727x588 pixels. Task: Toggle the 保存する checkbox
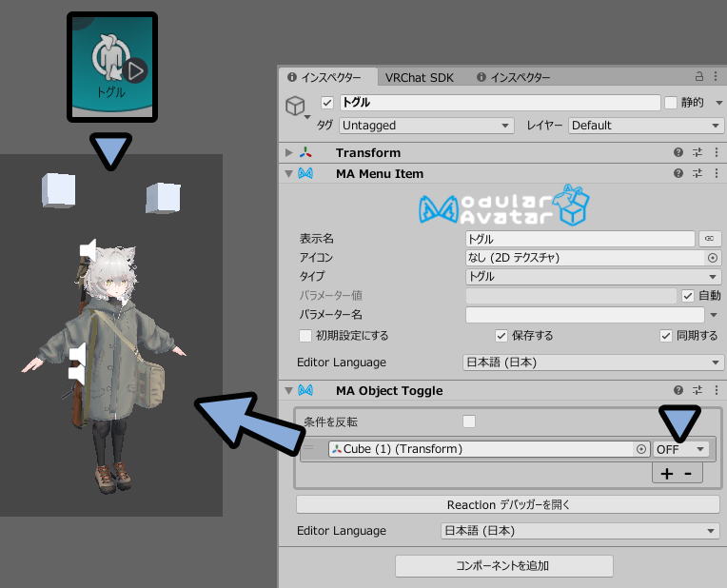(x=501, y=336)
